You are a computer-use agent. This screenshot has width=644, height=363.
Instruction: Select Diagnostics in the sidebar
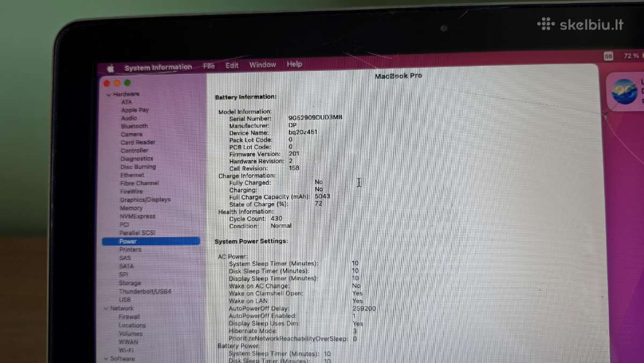[137, 159]
